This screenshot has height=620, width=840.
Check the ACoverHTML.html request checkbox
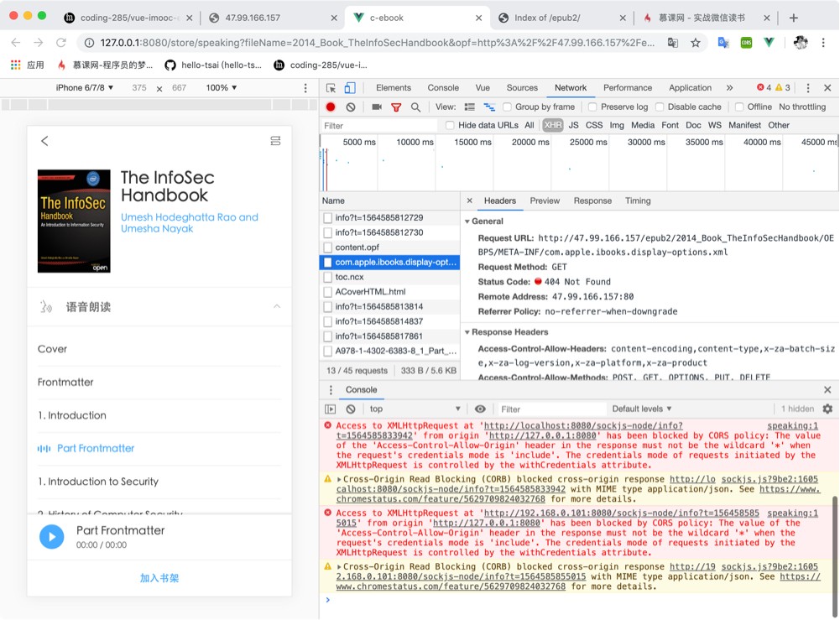(327, 292)
